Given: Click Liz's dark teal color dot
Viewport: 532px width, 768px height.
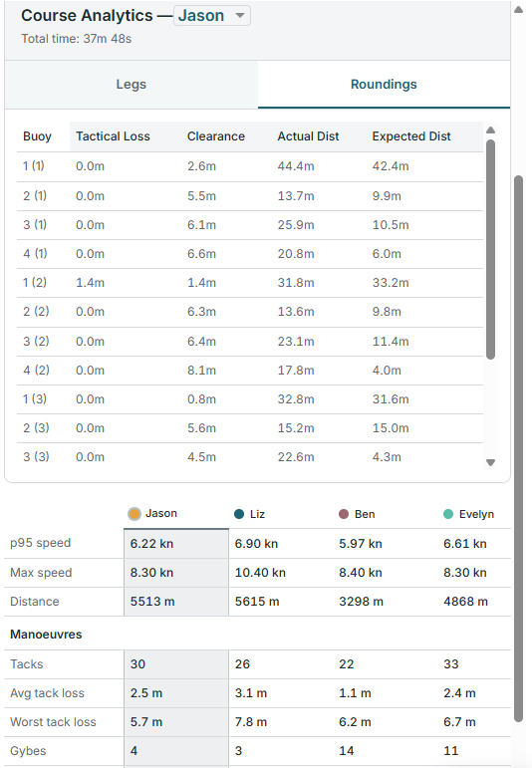Looking at the screenshot, I should coord(239,514).
